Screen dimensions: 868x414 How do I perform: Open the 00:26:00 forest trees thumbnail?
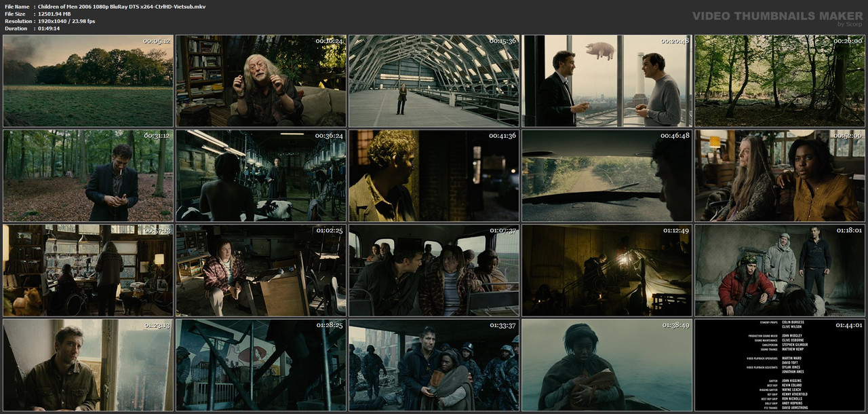pyautogui.click(x=780, y=81)
